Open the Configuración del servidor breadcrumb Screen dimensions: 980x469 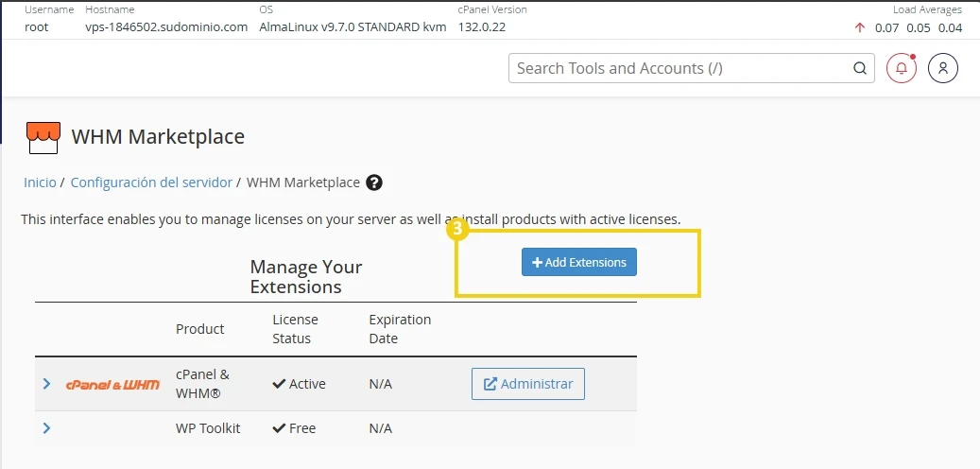point(151,182)
